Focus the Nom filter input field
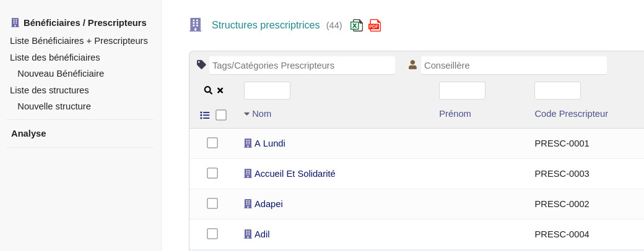The height and width of the screenshot is (251, 644). point(267,91)
